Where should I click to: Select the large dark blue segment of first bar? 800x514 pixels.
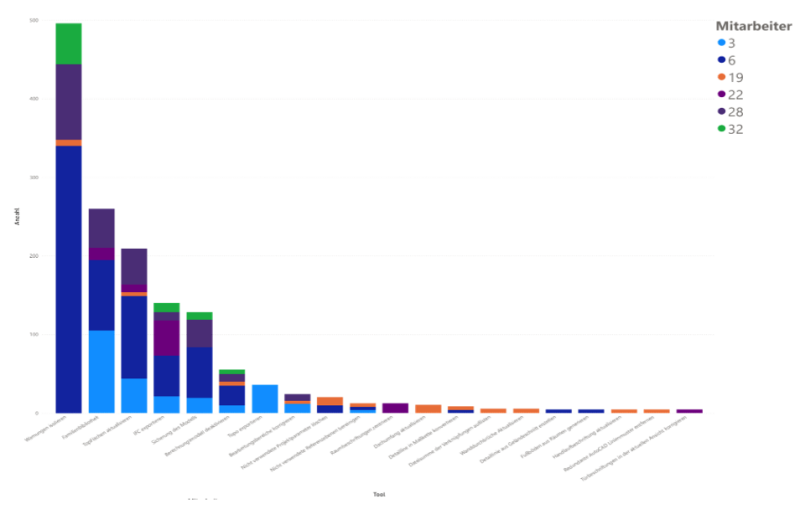(x=69, y=278)
